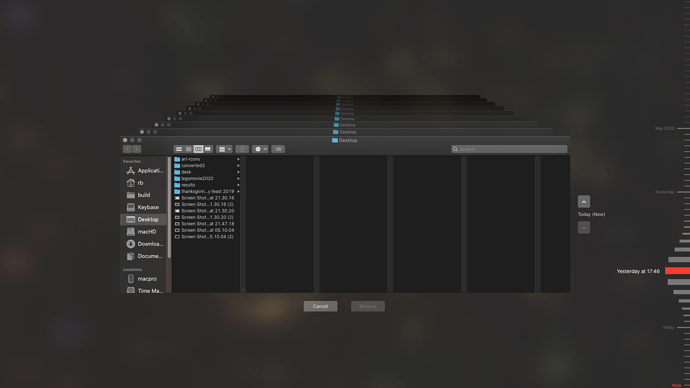Focus the Search field

(509, 149)
